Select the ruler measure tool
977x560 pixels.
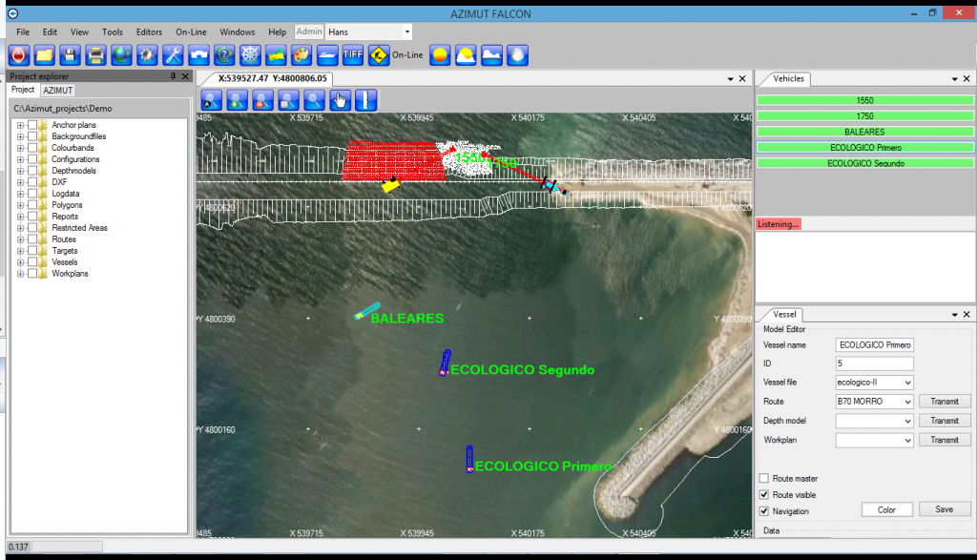coord(366,99)
